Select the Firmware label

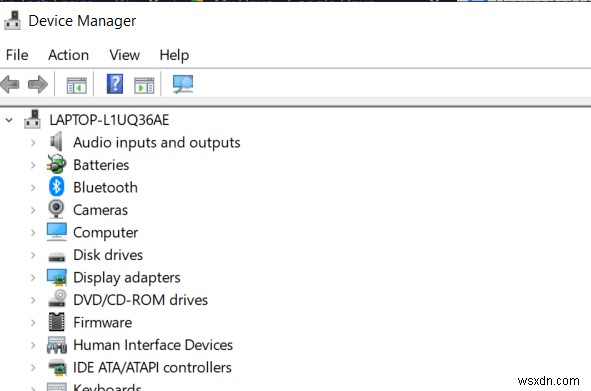[x=103, y=323]
